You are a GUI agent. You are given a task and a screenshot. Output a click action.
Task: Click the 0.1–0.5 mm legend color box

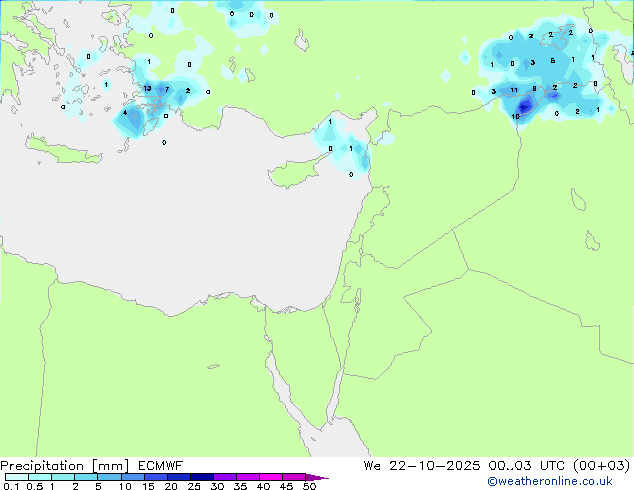click(17, 477)
